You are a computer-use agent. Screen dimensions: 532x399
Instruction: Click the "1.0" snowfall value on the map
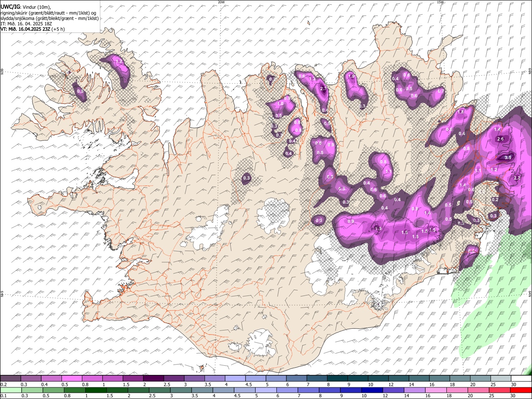[x=280, y=104]
